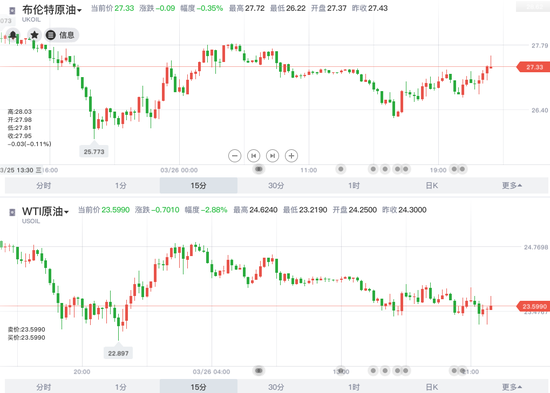Jump to previous with skip-back icon
The image size is (550, 393).
[254, 155]
